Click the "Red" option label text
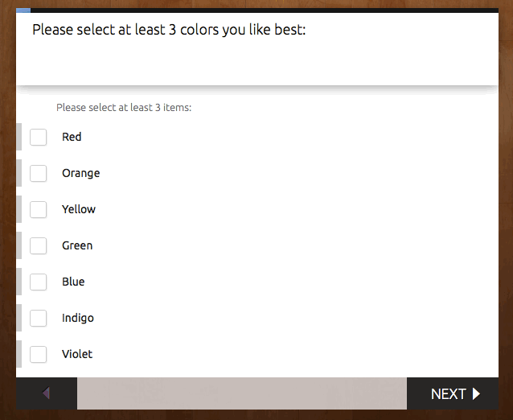The image size is (513, 420). coord(72,137)
